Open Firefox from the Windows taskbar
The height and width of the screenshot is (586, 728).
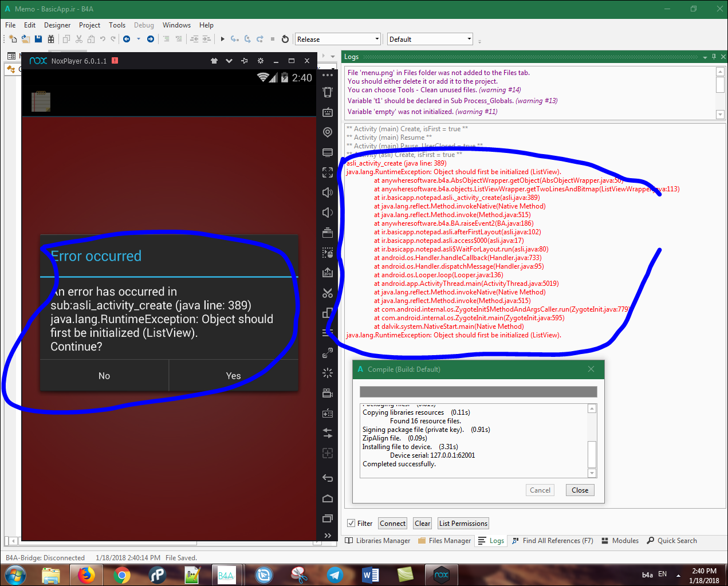86,575
